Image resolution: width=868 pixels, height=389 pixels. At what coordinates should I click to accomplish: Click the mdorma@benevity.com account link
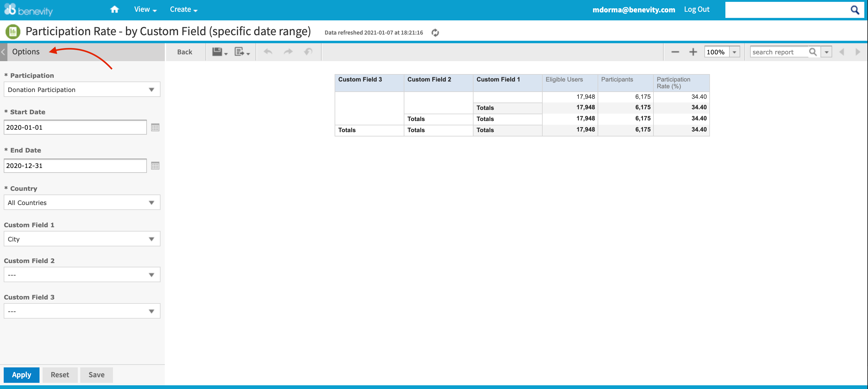633,10
